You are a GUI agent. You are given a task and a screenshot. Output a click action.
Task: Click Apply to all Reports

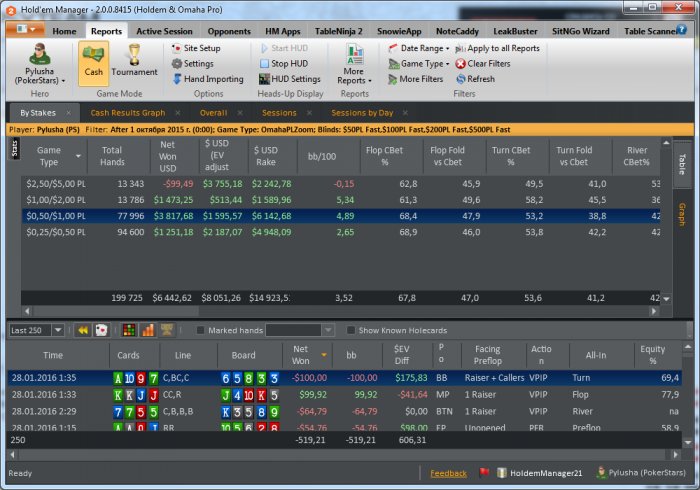point(497,48)
